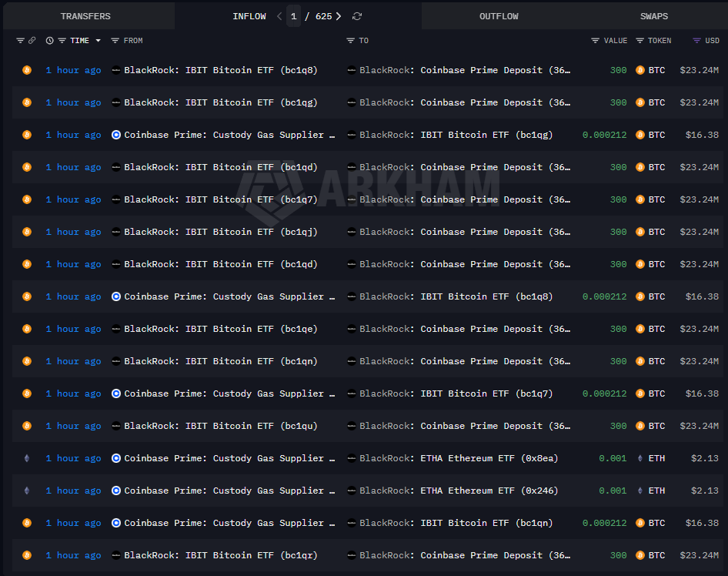Viewport: 728px width, 576px height.
Task: Click Ethereum chain icon in 0x246 row
Action: coord(27,491)
